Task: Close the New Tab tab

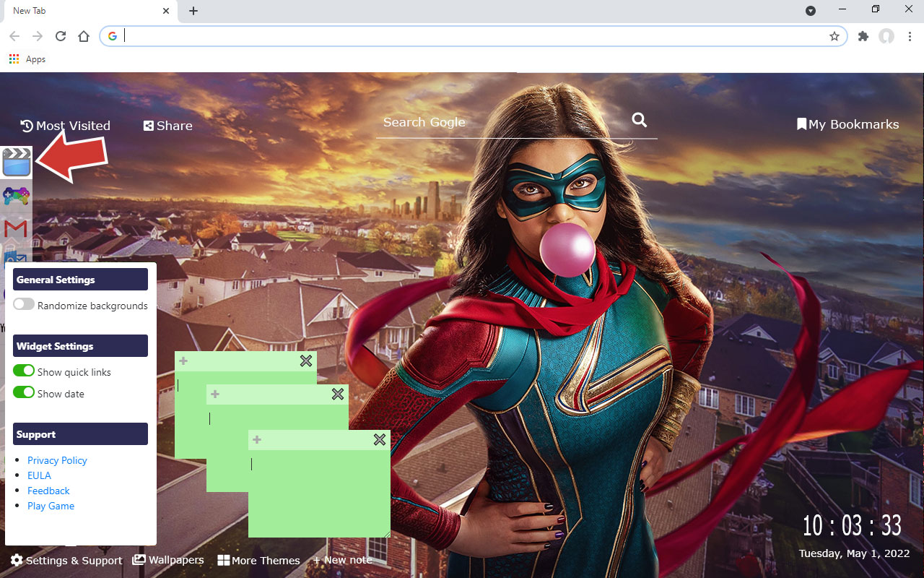Action: pyautogui.click(x=166, y=11)
